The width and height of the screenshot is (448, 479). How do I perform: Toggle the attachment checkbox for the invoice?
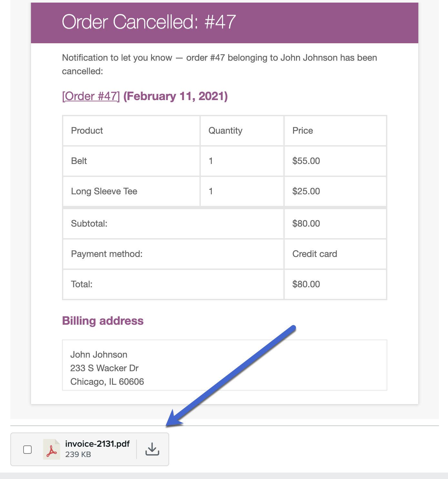[27, 449]
